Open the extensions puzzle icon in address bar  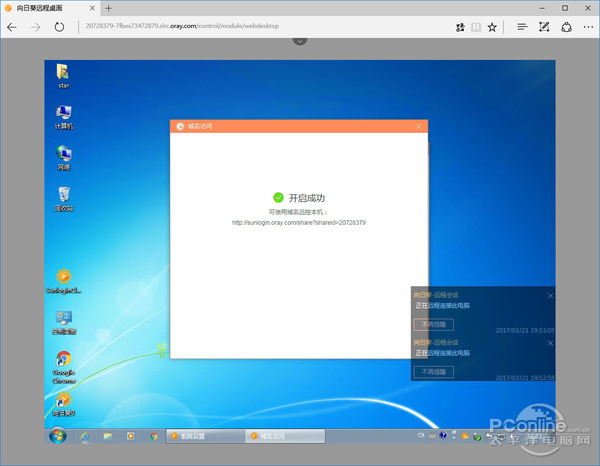pos(460,27)
